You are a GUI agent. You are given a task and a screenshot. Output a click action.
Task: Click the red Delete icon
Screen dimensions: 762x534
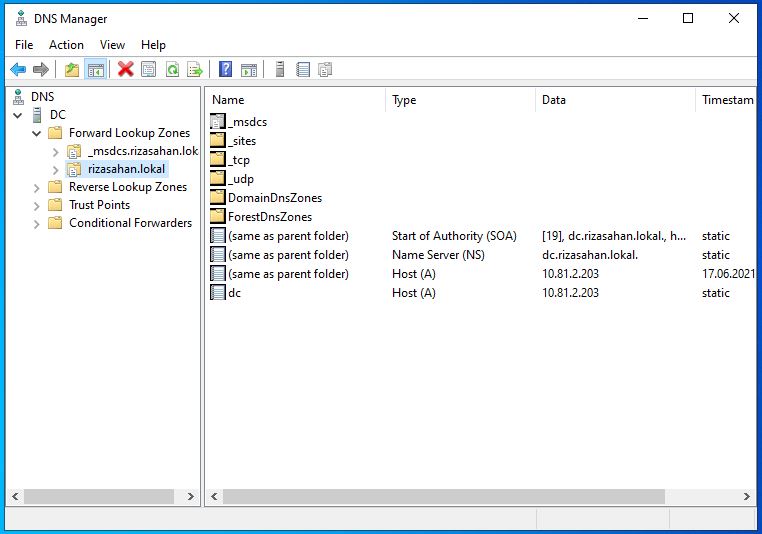[x=125, y=69]
